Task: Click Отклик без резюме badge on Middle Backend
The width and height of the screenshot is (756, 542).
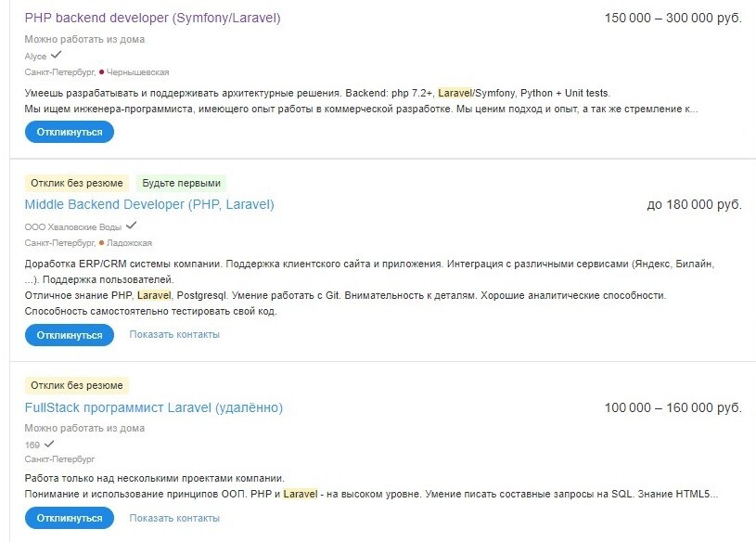Action: tap(77, 183)
